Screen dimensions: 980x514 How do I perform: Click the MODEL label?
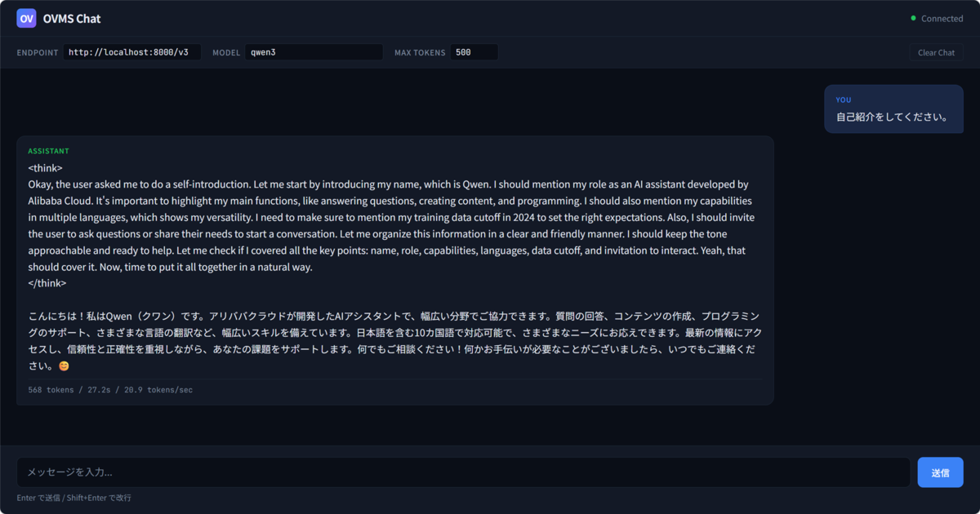(226, 52)
